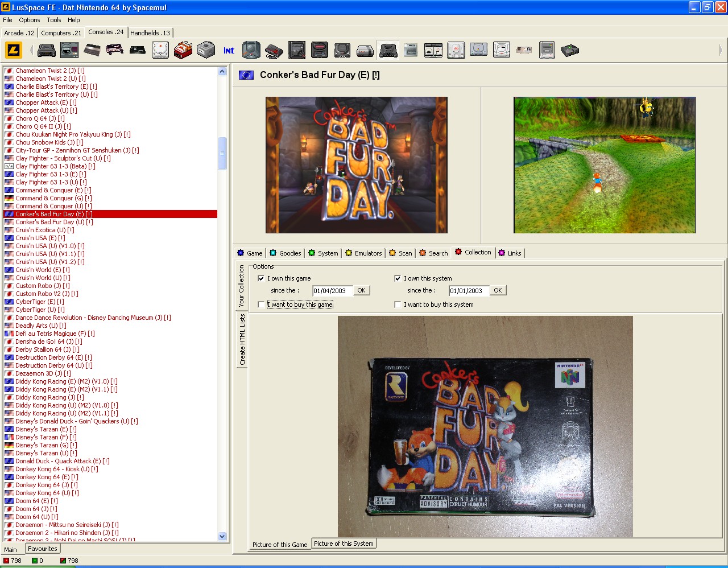The height and width of the screenshot is (568, 728).
Task: Open the Search tab
Action: point(433,253)
